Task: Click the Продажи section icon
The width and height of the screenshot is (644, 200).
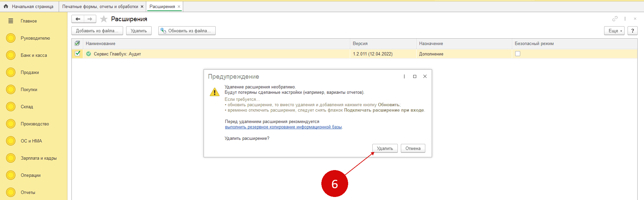Action: point(11,72)
